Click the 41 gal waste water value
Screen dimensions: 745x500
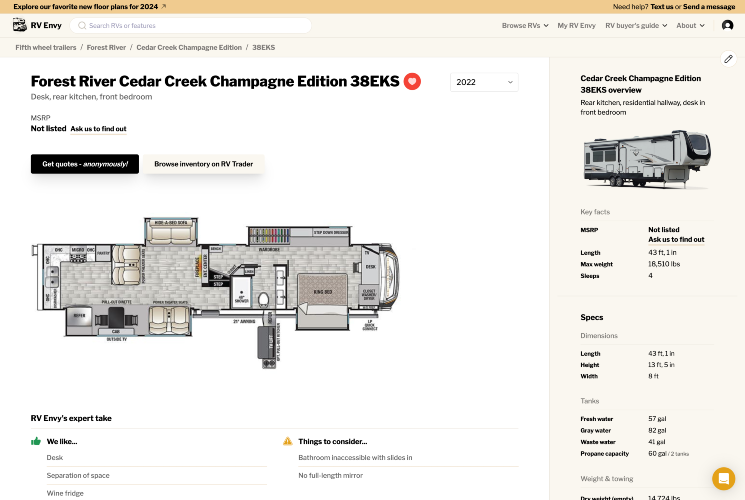[x=657, y=442]
